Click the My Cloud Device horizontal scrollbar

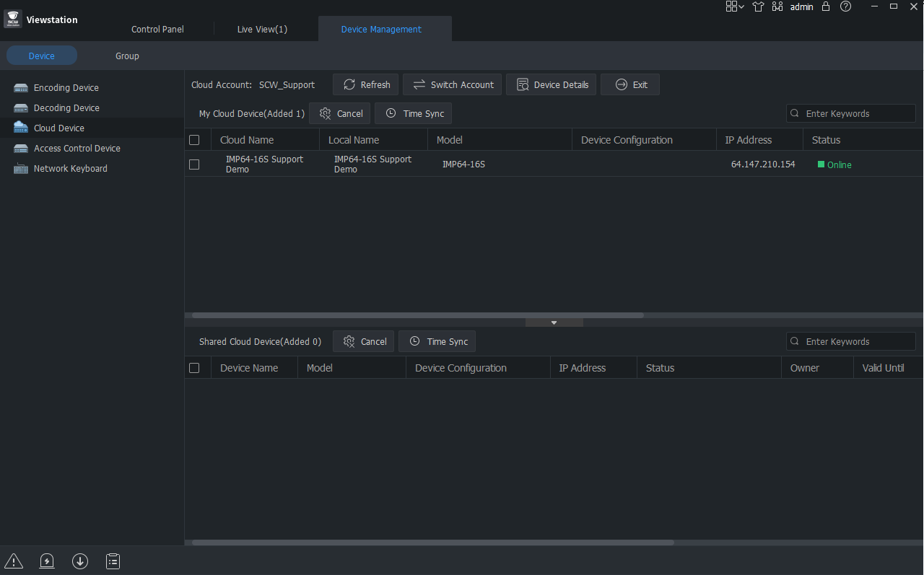[417, 315]
